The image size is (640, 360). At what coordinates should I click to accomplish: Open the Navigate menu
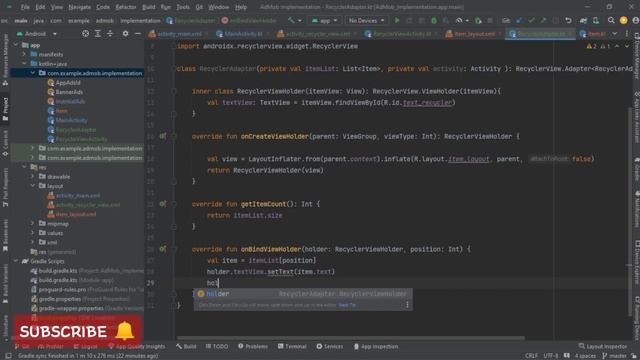coord(80,7)
